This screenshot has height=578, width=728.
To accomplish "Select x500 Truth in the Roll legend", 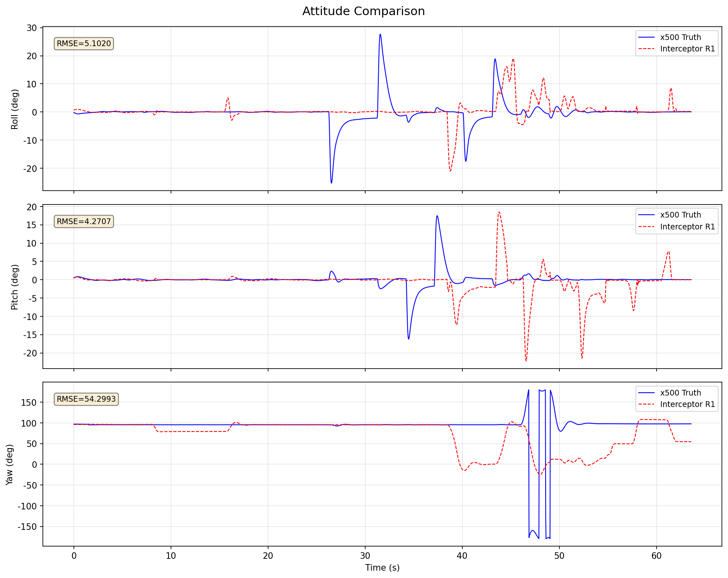I will coord(680,37).
